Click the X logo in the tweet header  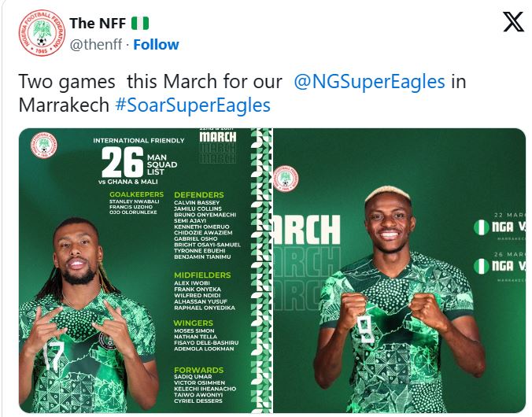(512, 23)
